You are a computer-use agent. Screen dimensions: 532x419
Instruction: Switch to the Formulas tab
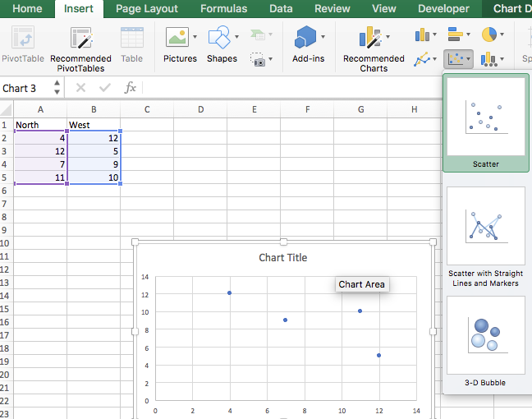pyautogui.click(x=223, y=8)
